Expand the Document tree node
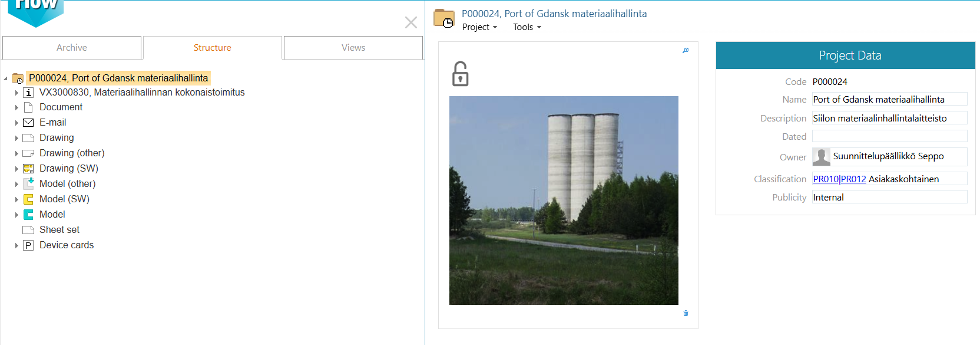980x345 pixels. (16, 107)
